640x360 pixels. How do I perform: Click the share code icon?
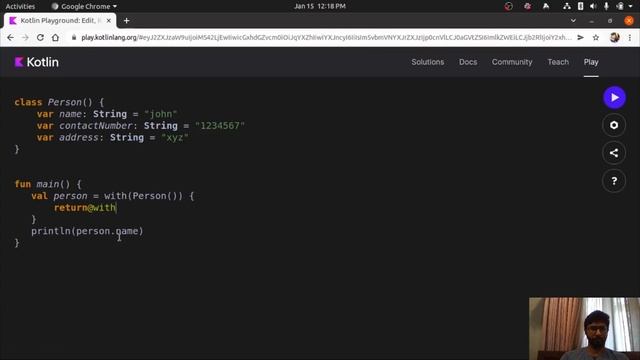pyautogui.click(x=614, y=153)
